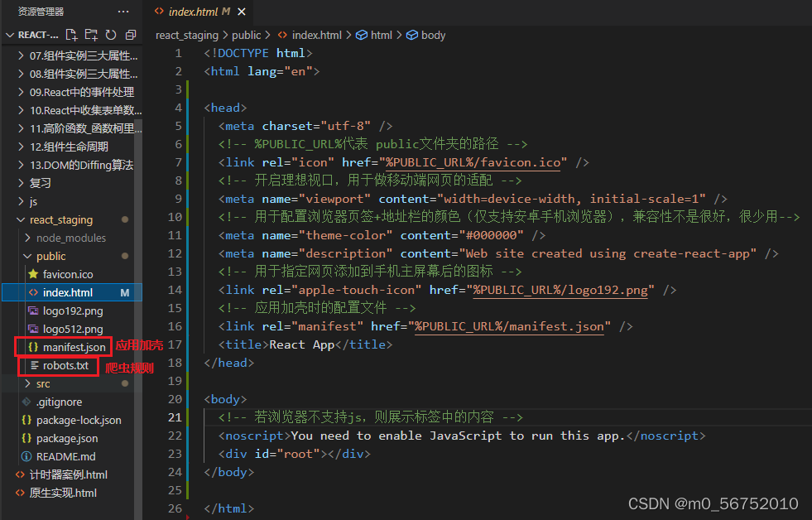Follow the %PUBLIC_URL%/favicon.ico link

tap(473, 162)
